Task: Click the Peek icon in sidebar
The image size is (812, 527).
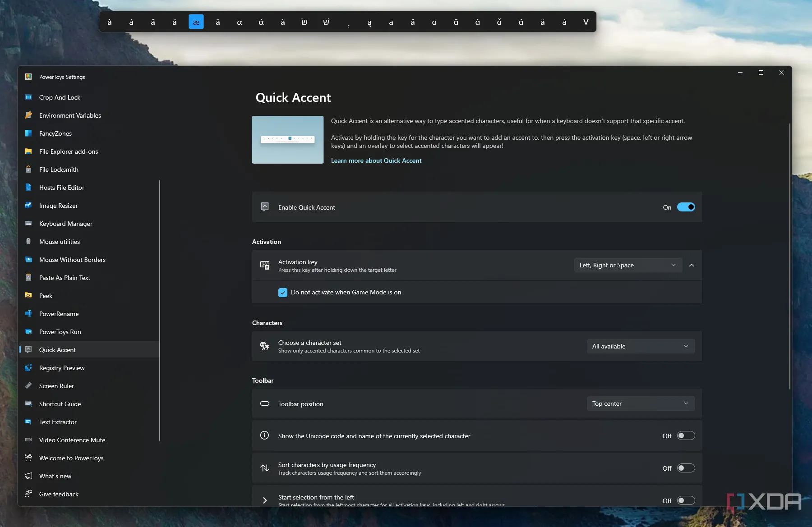Action: (x=28, y=296)
